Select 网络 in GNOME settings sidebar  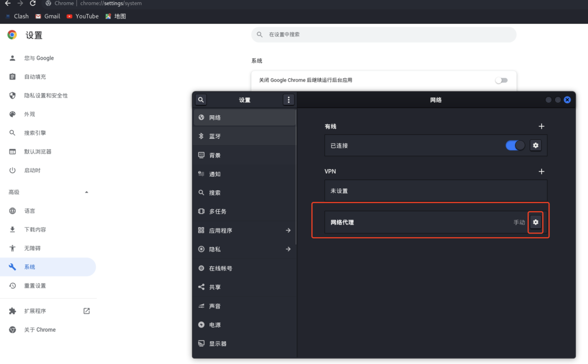(x=244, y=118)
